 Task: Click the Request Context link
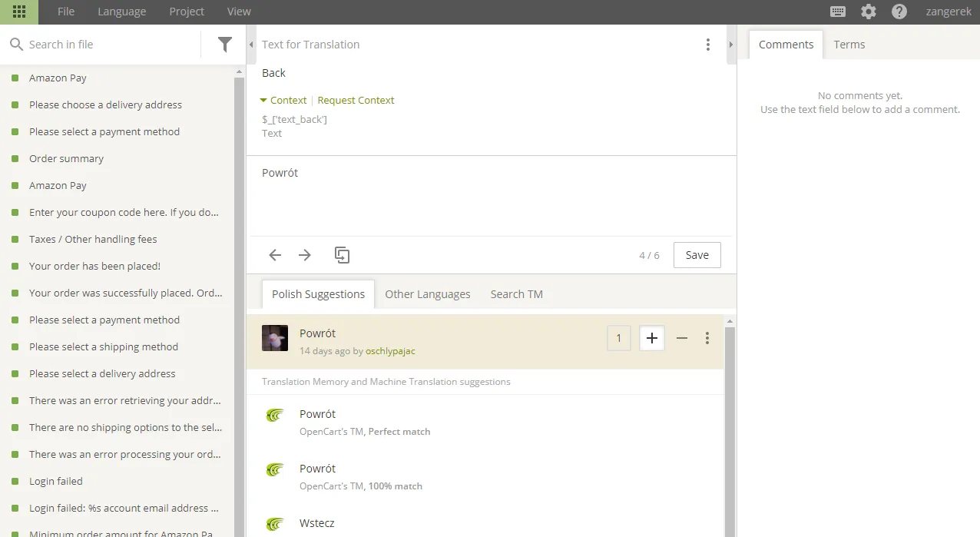coord(356,101)
